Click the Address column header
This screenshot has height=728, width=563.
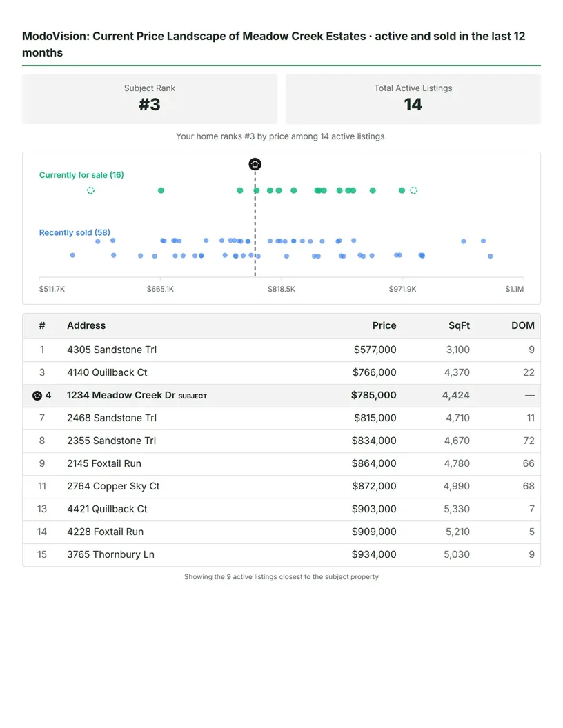coord(86,325)
